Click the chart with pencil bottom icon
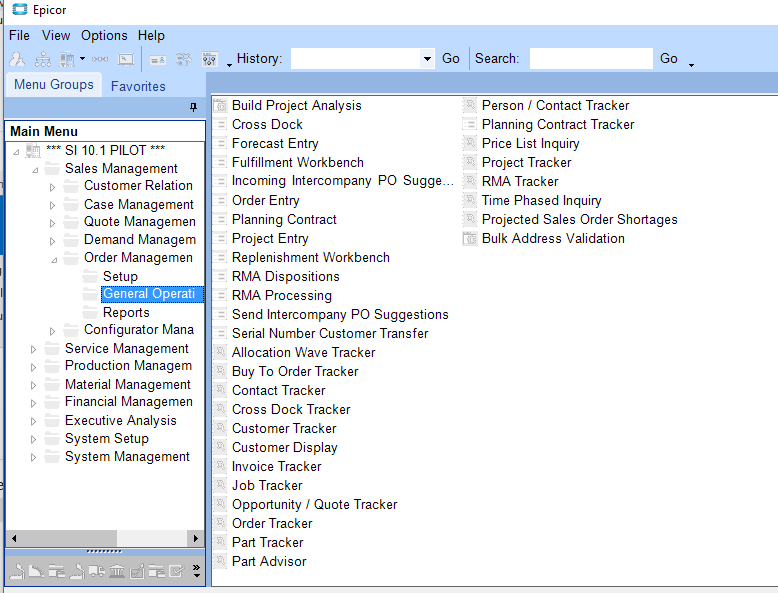778x593 pixels. tap(137, 572)
